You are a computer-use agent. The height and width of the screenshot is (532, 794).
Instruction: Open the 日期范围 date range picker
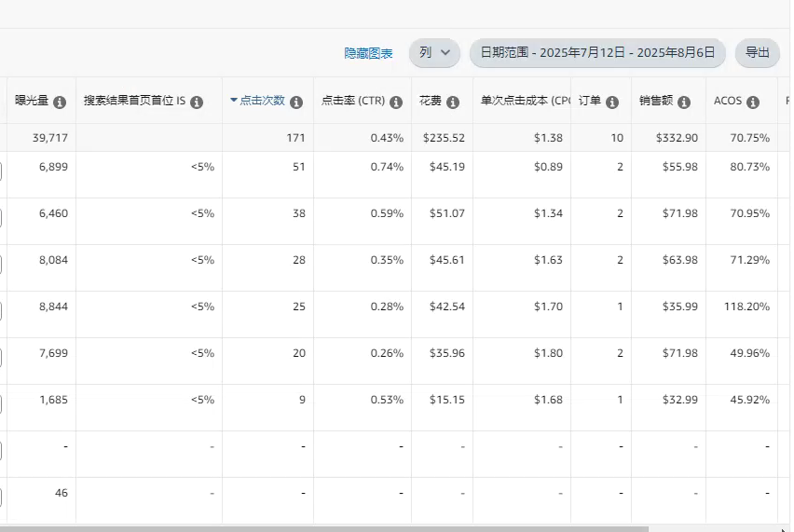(597, 53)
